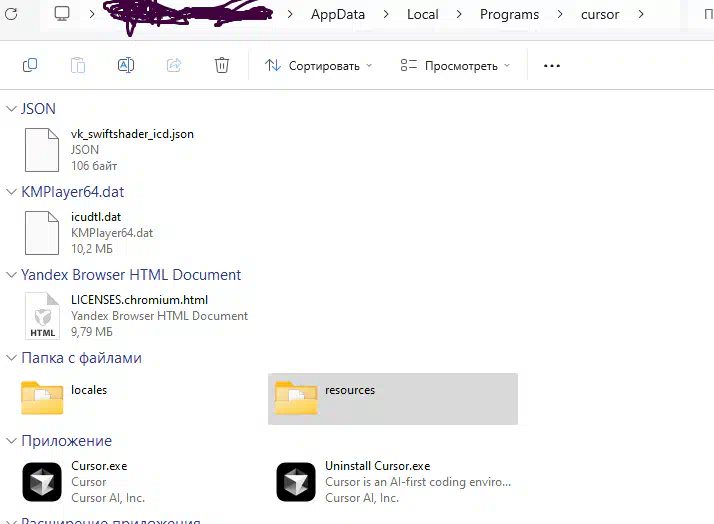The width and height of the screenshot is (714, 524).
Task: Go to Local in breadcrumb path
Action: 423,15
